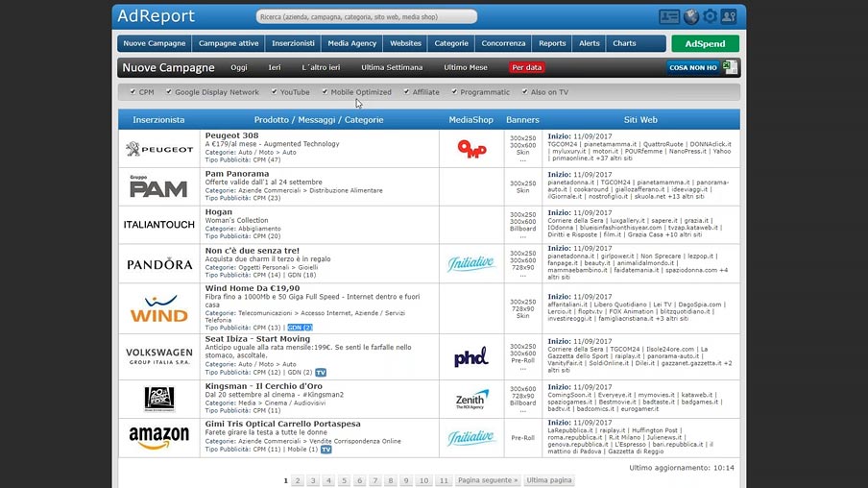
Task: Click the AdReport logo title
Action: [156, 16]
